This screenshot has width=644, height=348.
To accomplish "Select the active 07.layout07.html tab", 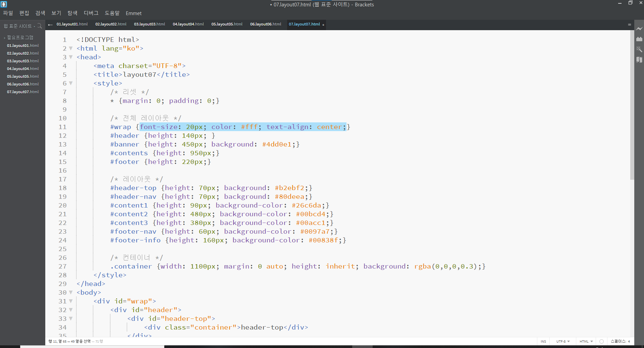I will (x=305, y=24).
